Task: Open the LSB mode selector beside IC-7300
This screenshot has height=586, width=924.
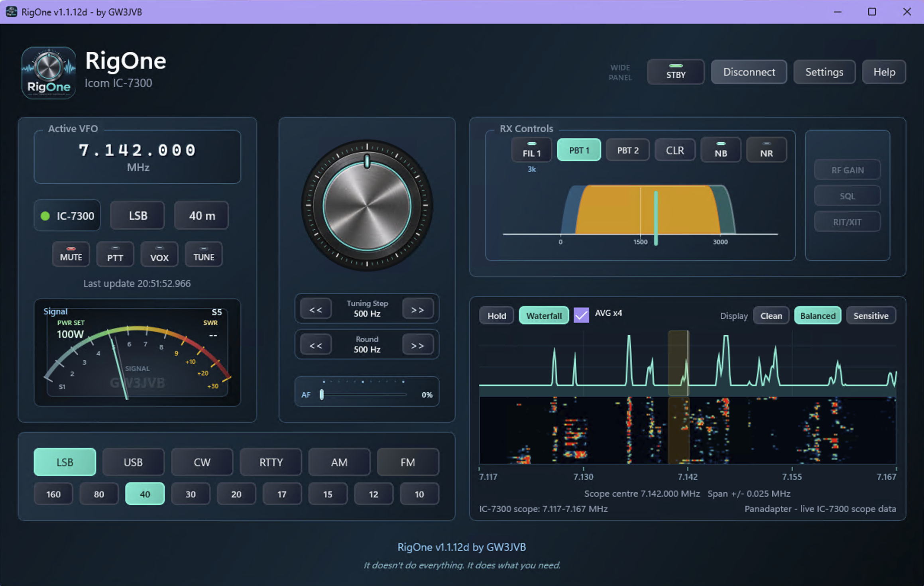Action: (x=138, y=216)
